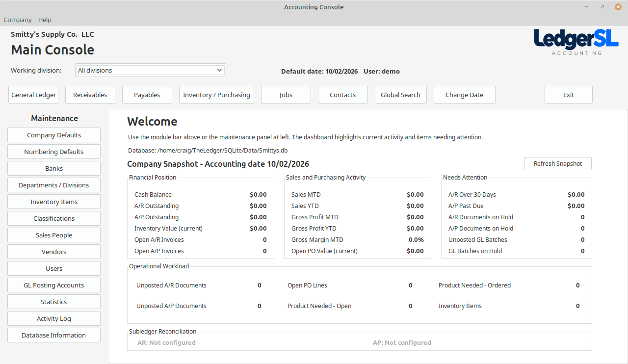The image size is (628, 364).
Task: Go to the Receivables module
Action: click(90, 95)
